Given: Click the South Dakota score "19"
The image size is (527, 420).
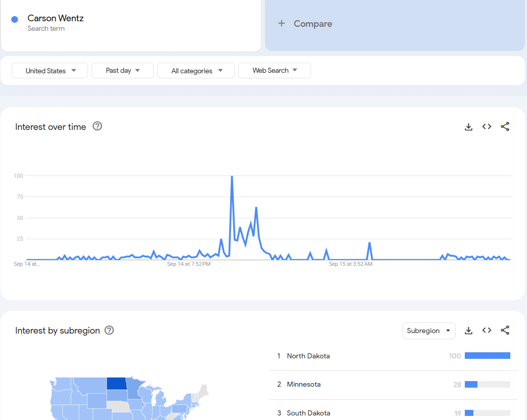Looking at the screenshot, I should pos(457,413).
